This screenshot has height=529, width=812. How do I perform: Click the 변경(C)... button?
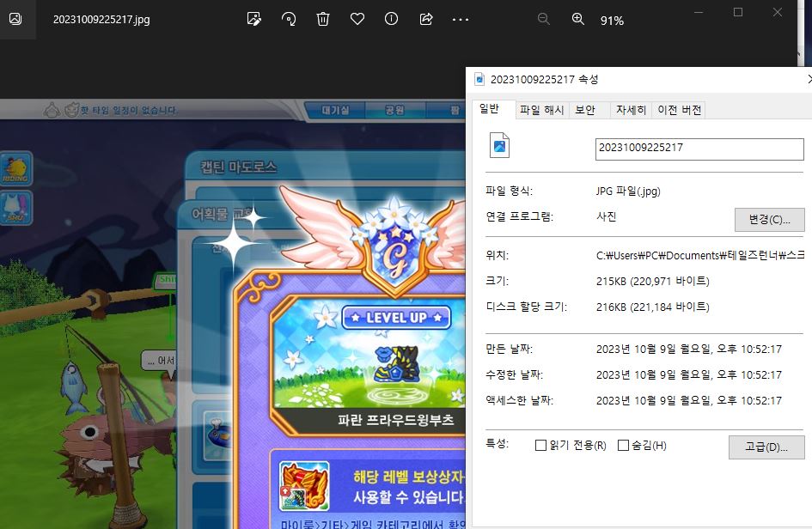click(770, 220)
